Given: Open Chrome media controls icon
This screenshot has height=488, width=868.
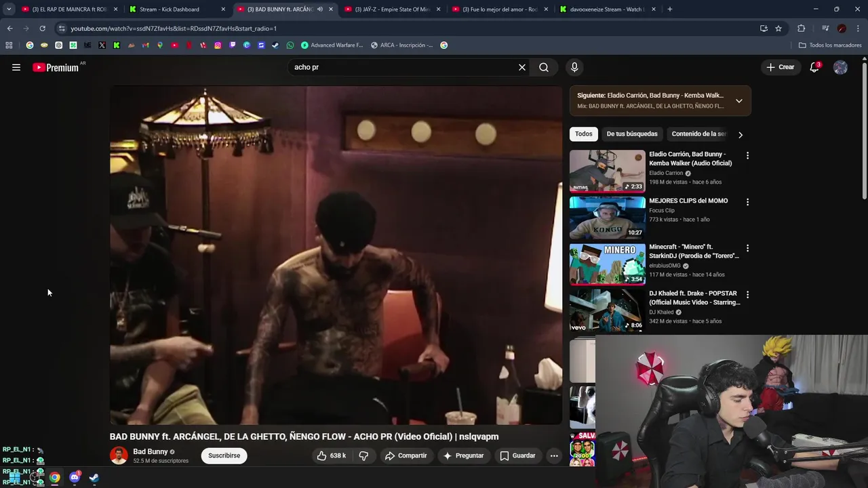Looking at the screenshot, I should pos(825,28).
